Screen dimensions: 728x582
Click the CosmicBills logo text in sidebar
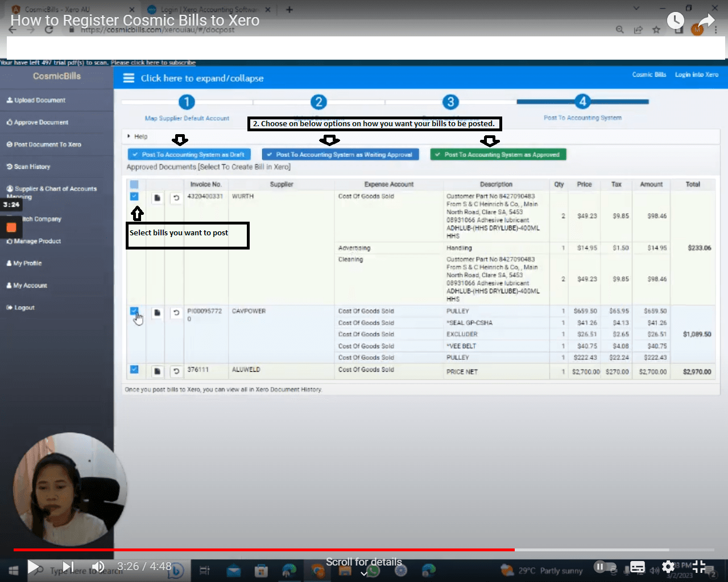[57, 76]
